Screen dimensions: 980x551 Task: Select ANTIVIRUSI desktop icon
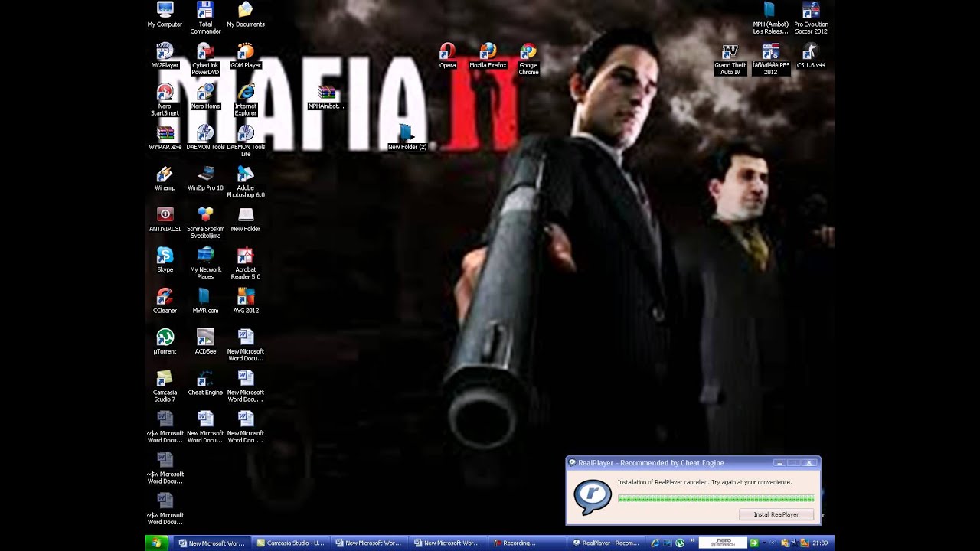(x=165, y=220)
